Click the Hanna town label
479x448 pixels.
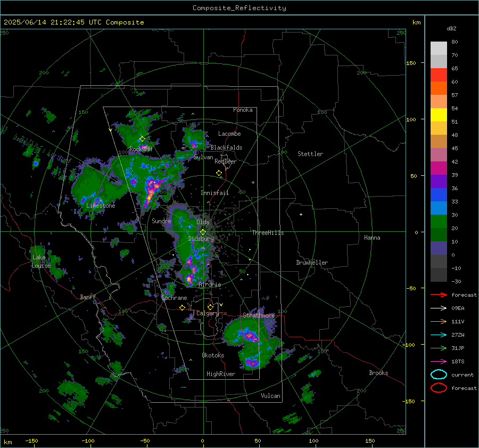coord(372,238)
